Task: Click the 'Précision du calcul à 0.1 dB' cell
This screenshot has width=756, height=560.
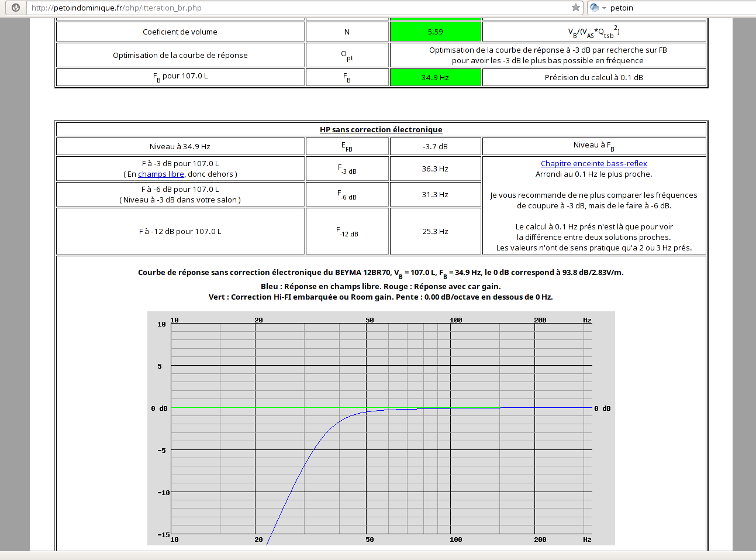Action: coord(593,77)
